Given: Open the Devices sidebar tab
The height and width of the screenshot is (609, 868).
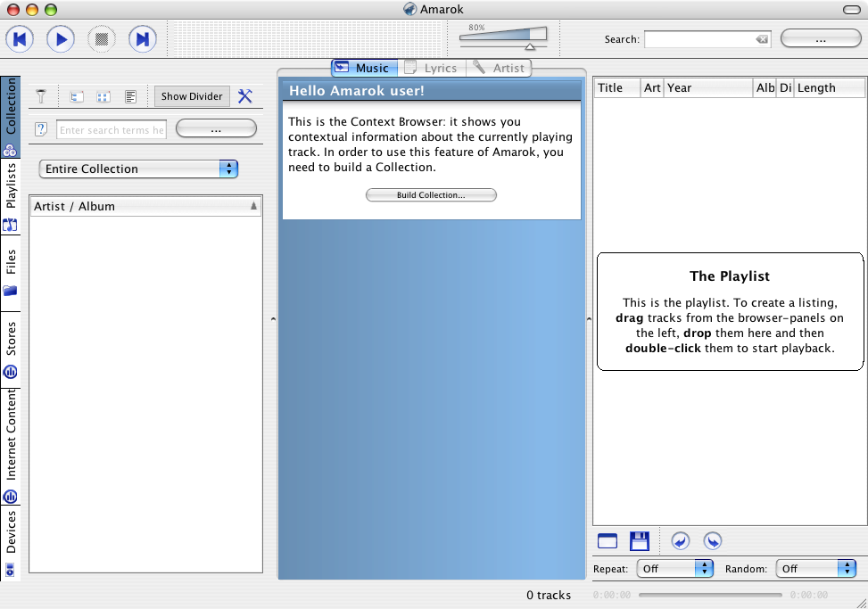Looking at the screenshot, I should coord(10,543).
